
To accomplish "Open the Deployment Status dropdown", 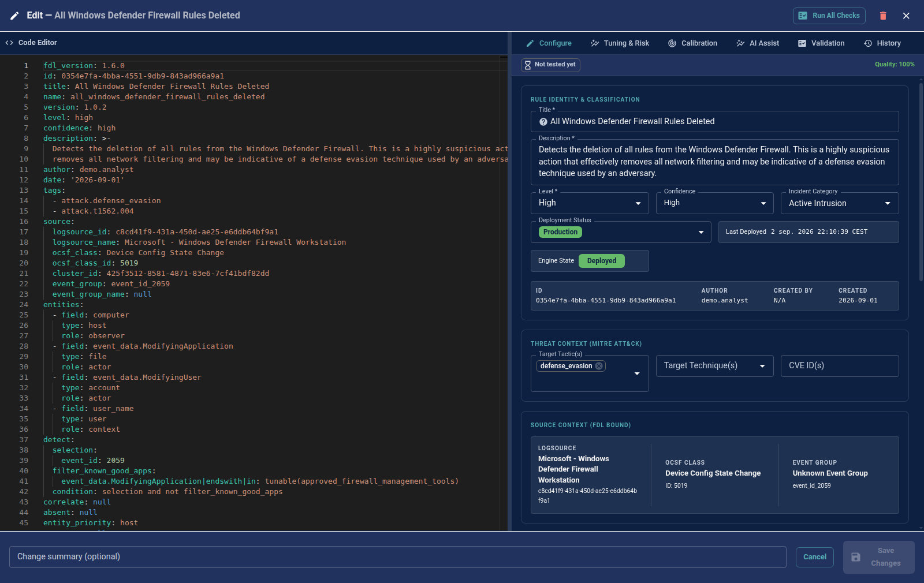I will (621, 232).
